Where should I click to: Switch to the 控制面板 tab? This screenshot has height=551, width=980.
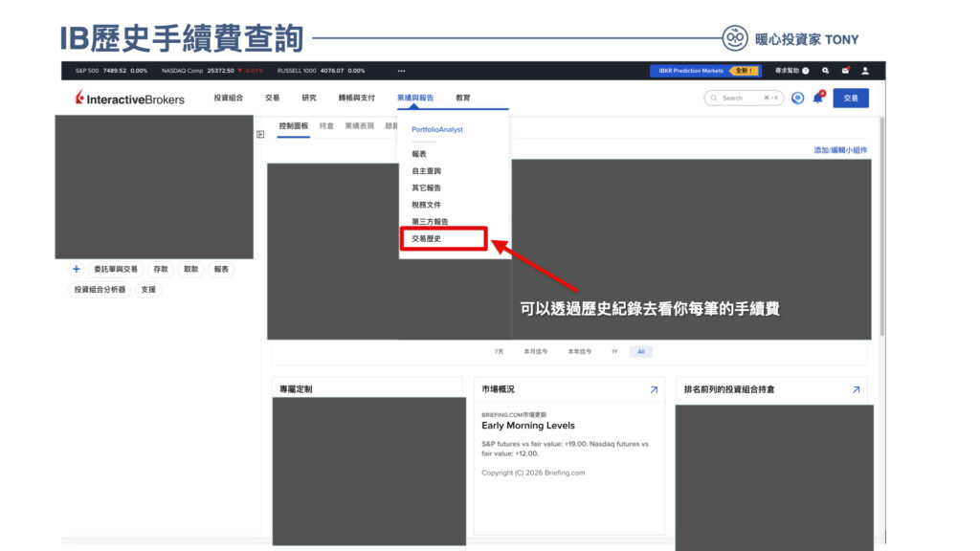click(294, 125)
